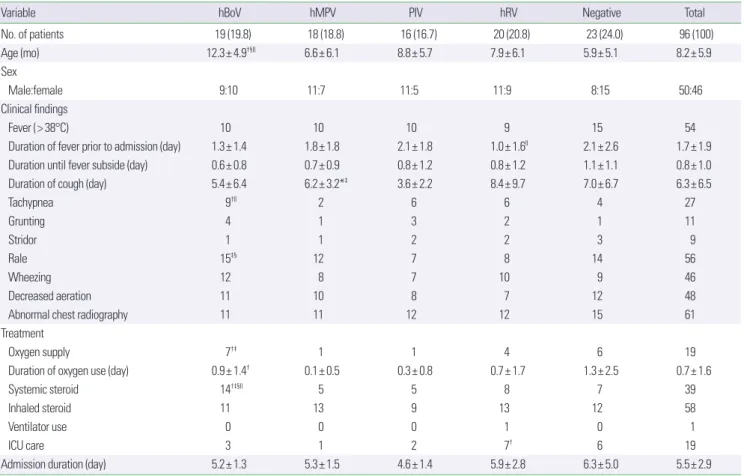Select the Negative age value '5.9±5.1'
The image size is (744, 476).
(601, 53)
